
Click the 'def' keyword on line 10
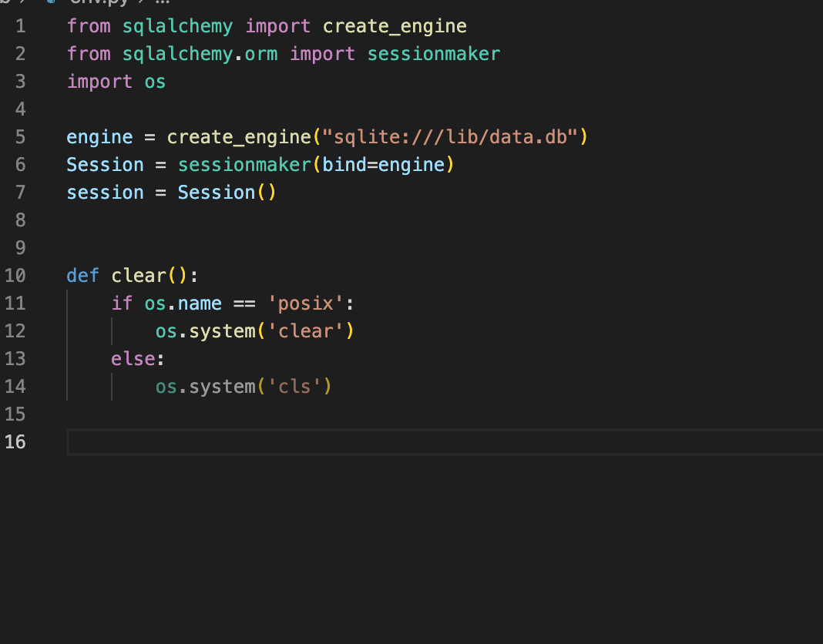click(x=83, y=276)
